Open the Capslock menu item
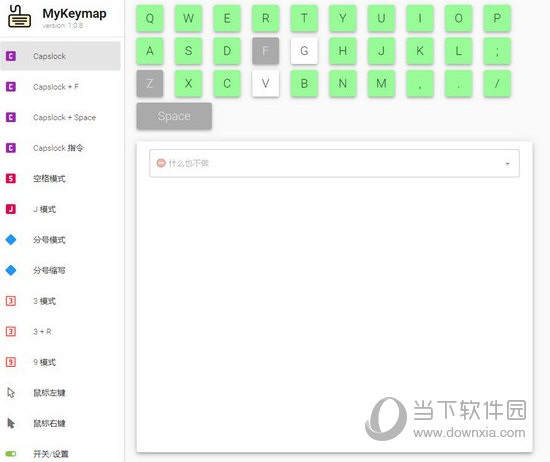 60,56
